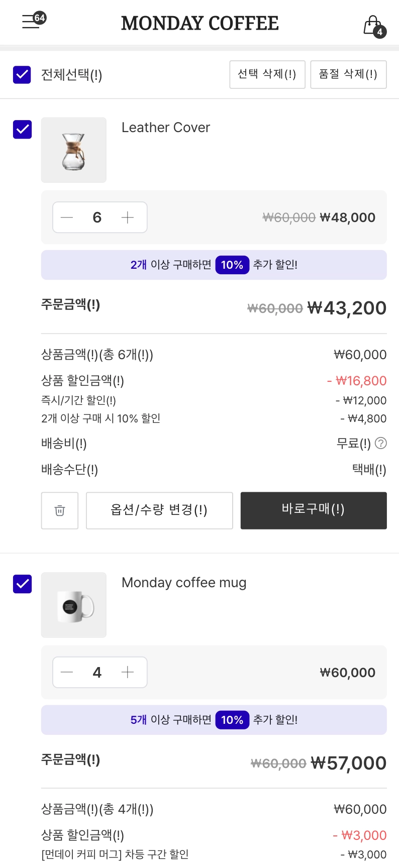The width and height of the screenshot is (399, 868).
Task: Increase Monday coffee mug quantity
Action: pos(128,672)
